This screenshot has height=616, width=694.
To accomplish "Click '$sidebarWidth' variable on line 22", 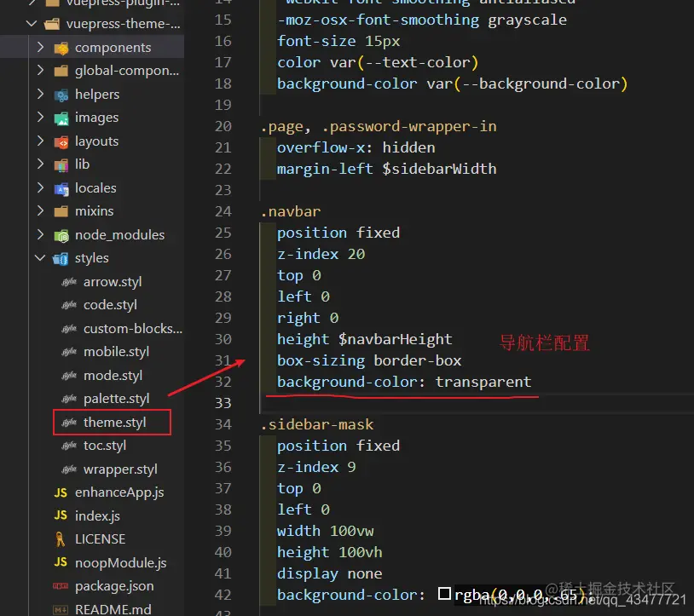I will coord(439,169).
